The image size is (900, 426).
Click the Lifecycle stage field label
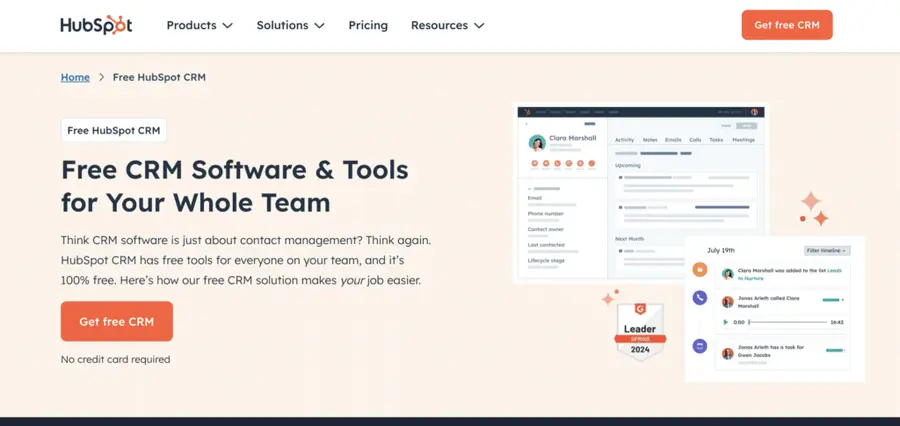(x=546, y=261)
